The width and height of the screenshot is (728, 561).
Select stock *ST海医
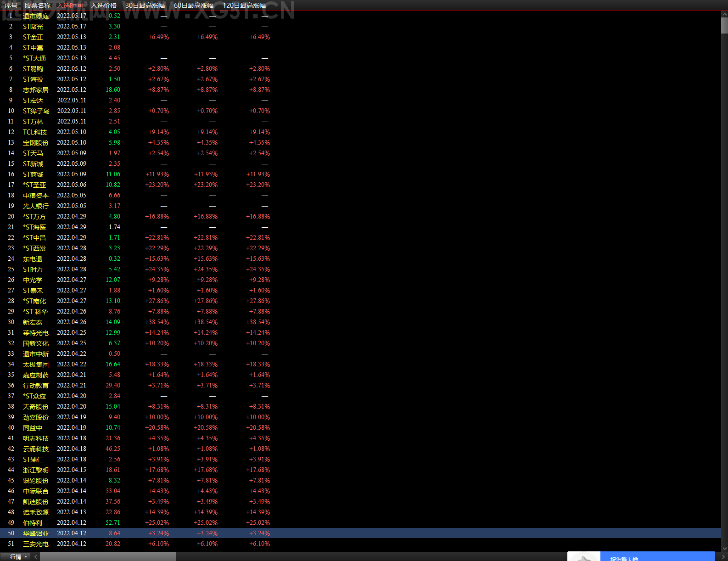click(34, 227)
